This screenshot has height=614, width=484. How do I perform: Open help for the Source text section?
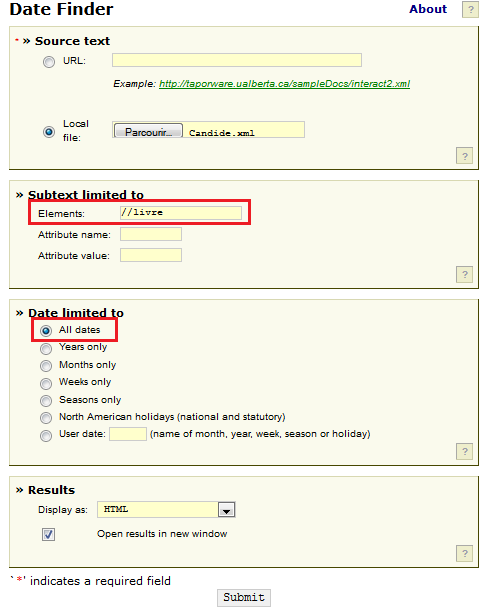pos(464,156)
